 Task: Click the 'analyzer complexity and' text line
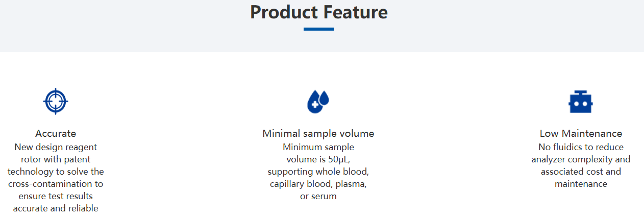(x=581, y=159)
